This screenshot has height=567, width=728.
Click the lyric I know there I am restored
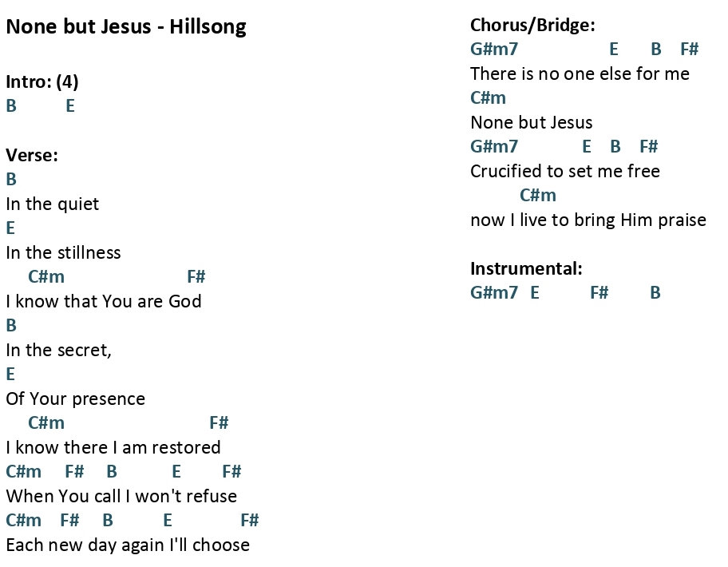point(113,448)
